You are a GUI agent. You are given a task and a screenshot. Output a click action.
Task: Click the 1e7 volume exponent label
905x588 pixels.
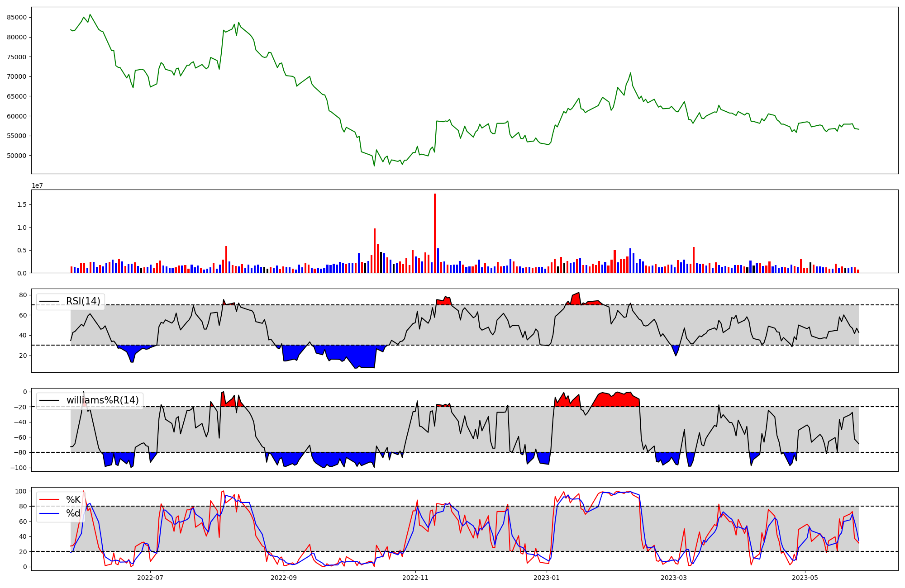(37, 185)
